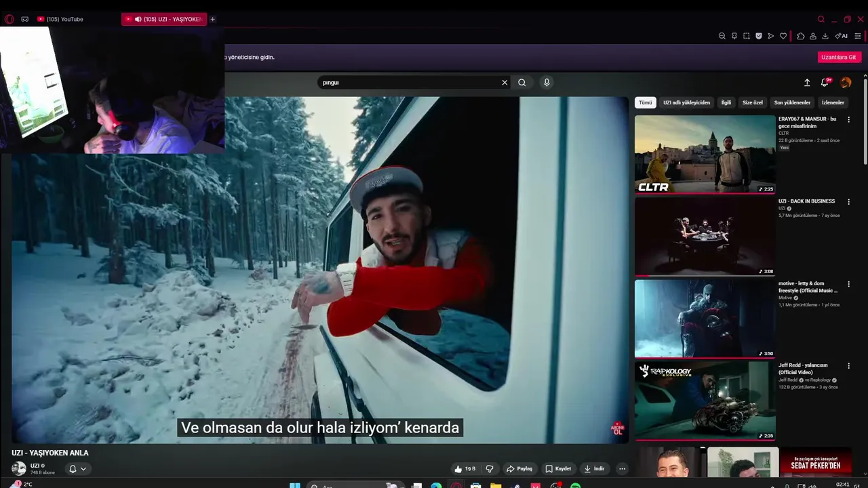Open a new tab with the plus button
The image size is (868, 488).
coord(212,19)
